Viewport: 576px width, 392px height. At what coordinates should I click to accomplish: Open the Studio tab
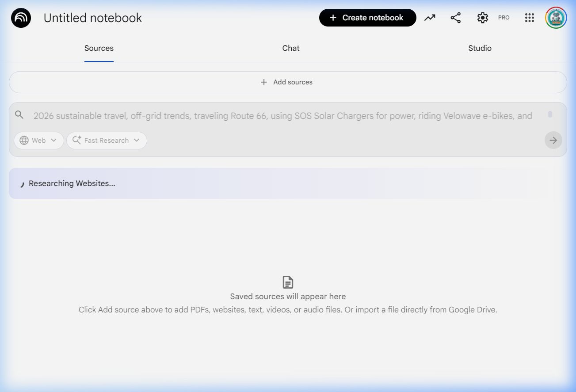point(480,48)
